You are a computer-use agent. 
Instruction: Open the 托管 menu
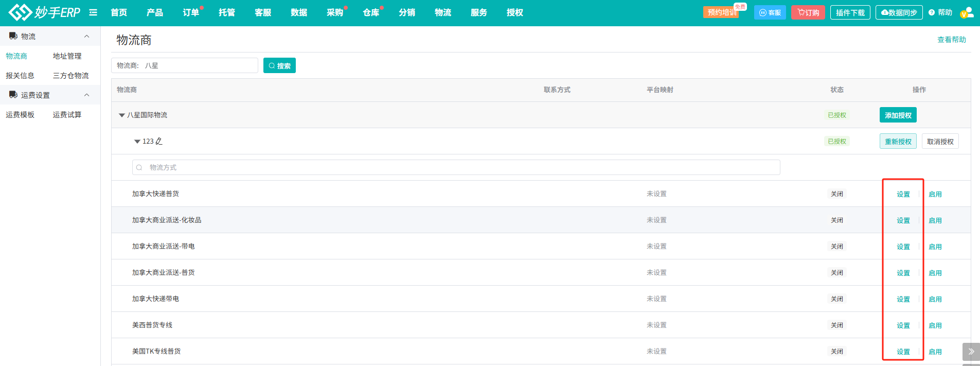pyautogui.click(x=227, y=12)
